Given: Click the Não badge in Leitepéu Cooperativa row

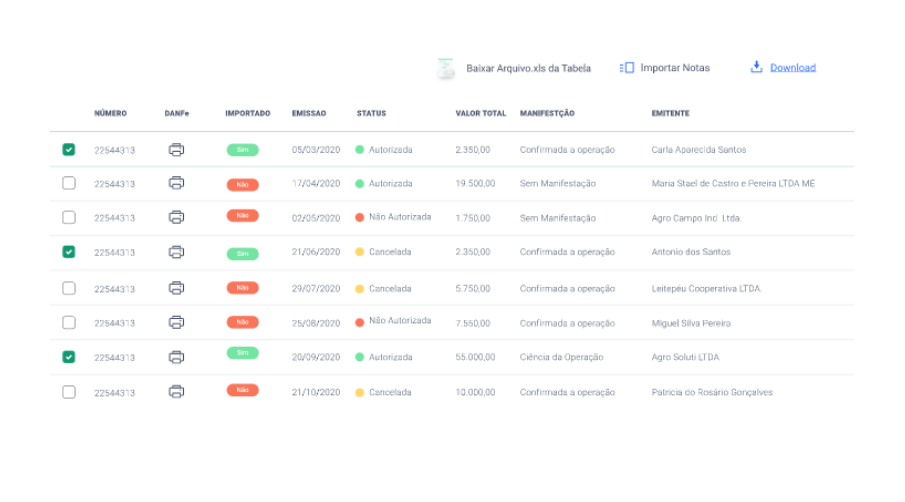Looking at the screenshot, I should coord(242,288).
